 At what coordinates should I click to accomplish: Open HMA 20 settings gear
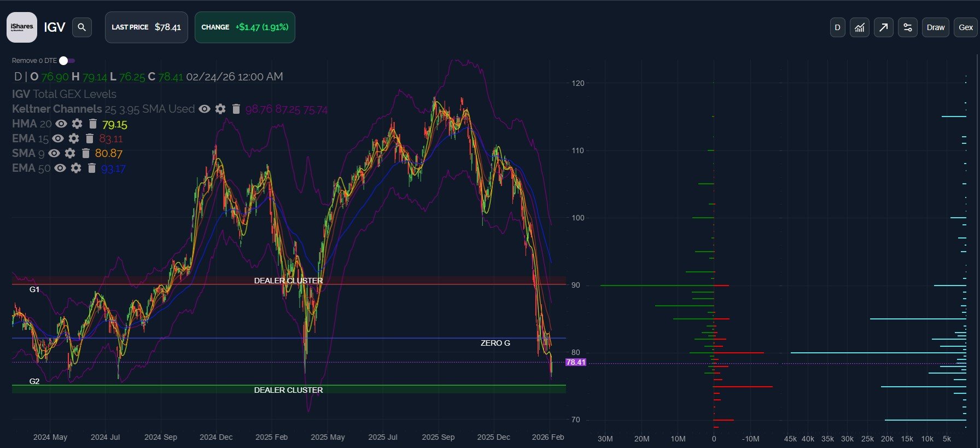[x=77, y=124]
